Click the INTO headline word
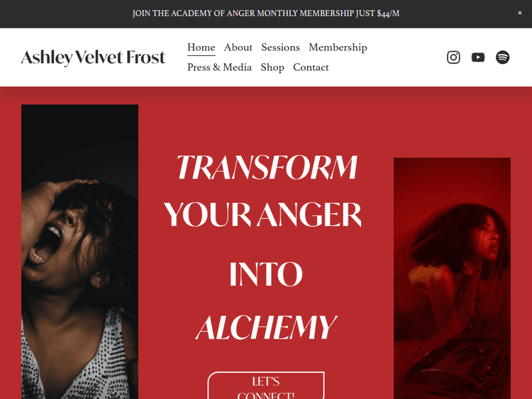Image resolution: width=532 pixels, height=399 pixels. (x=266, y=274)
